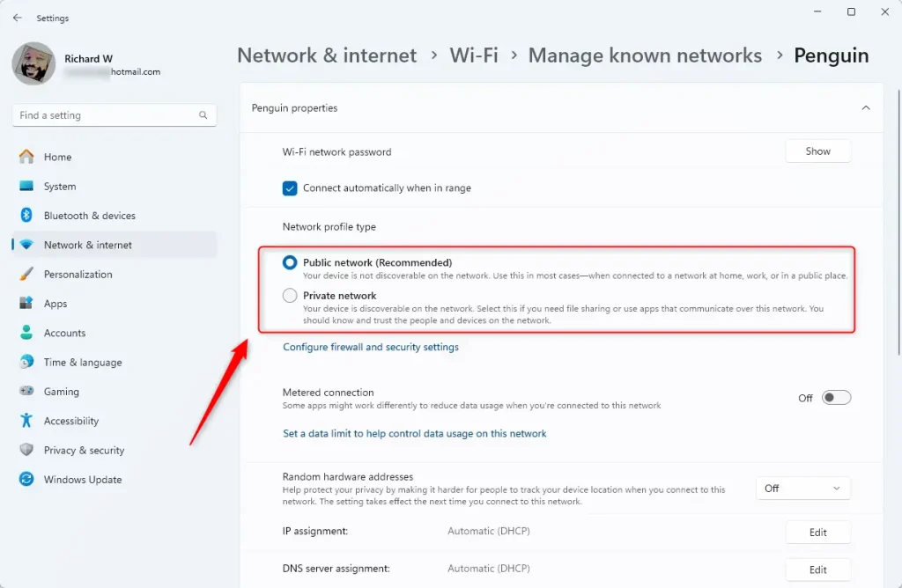Screen dimensions: 902x588
Task: Select the Private network radio button
Action: [x=289, y=296]
